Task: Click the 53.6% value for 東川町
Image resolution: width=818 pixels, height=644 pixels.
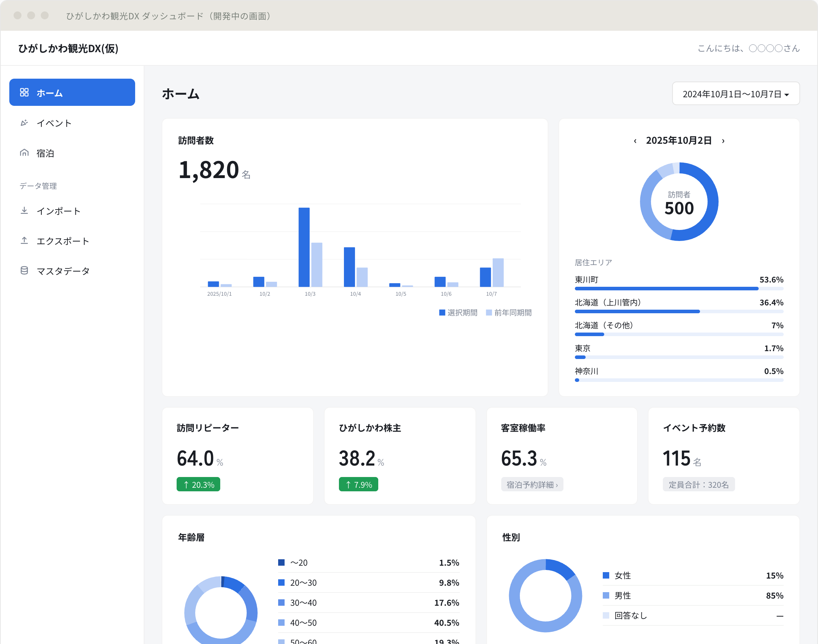Action: [x=771, y=280]
